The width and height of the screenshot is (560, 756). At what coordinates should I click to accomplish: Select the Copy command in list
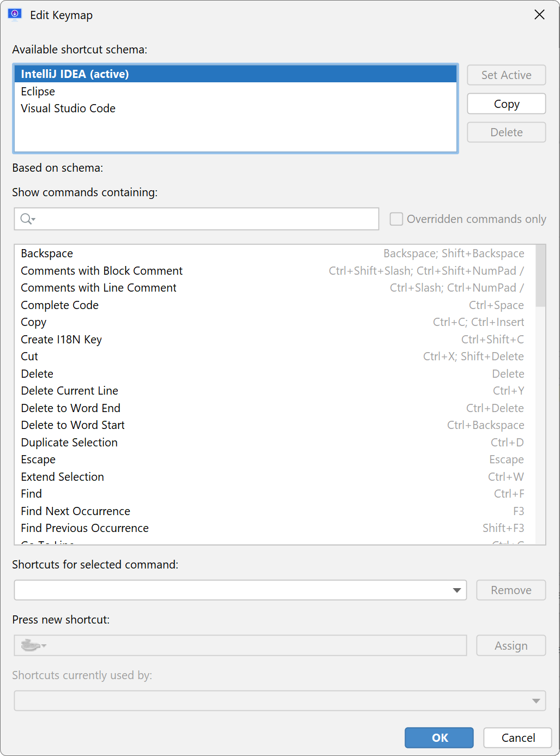click(275, 322)
